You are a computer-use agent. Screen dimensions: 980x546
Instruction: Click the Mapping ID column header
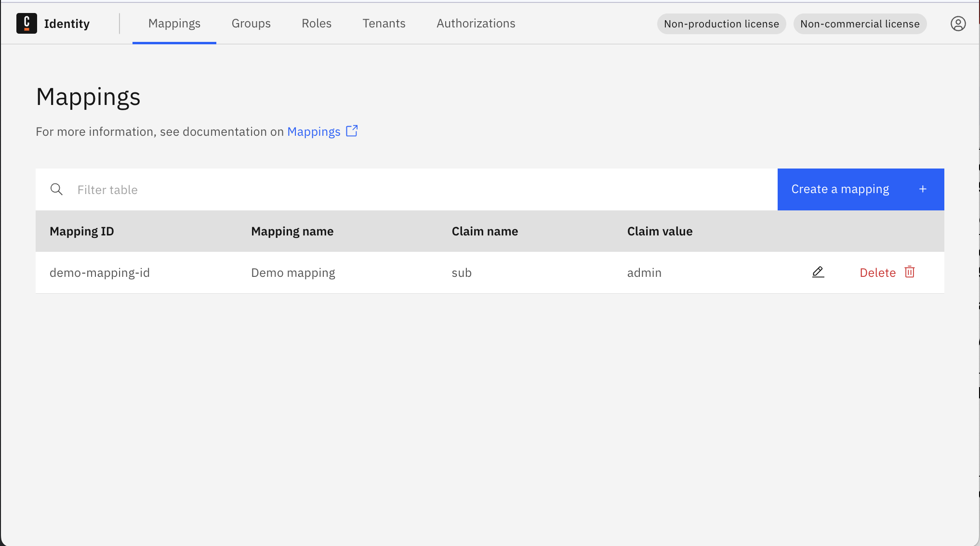(x=82, y=232)
